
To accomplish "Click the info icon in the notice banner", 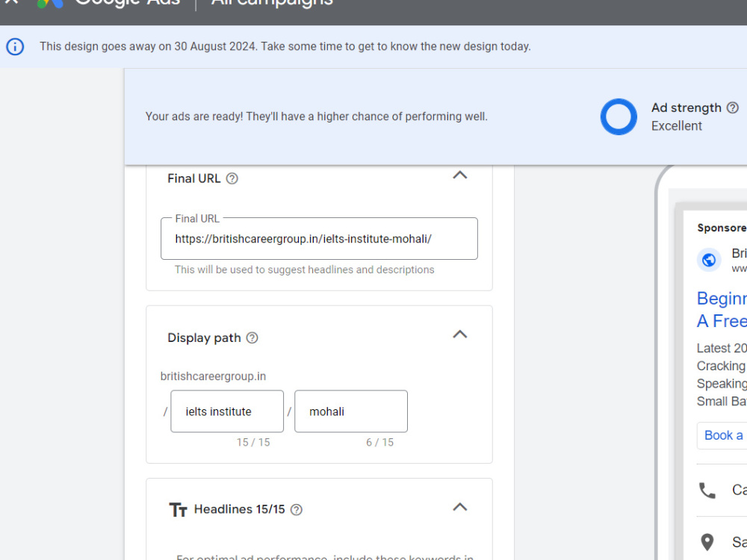I will tap(15, 46).
